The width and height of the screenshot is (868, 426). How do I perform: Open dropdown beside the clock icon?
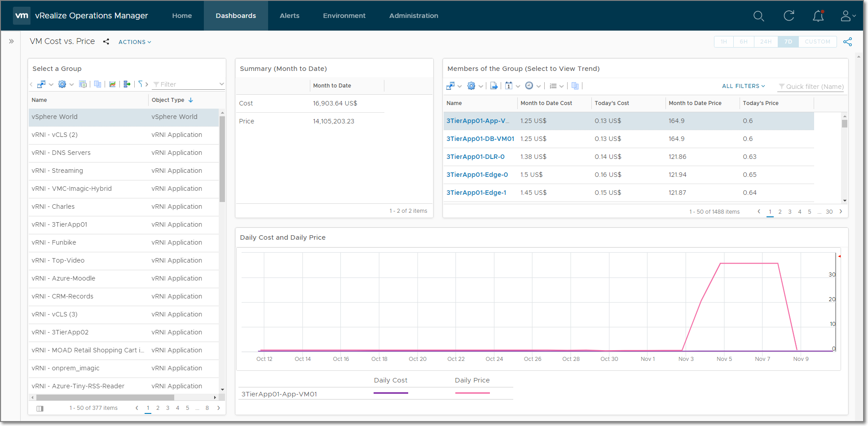(x=538, y=86)
